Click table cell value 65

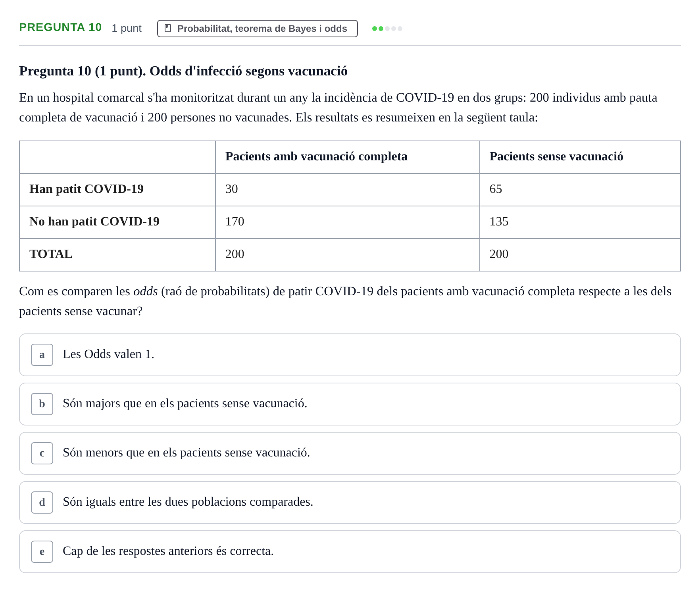coord(580,189)
